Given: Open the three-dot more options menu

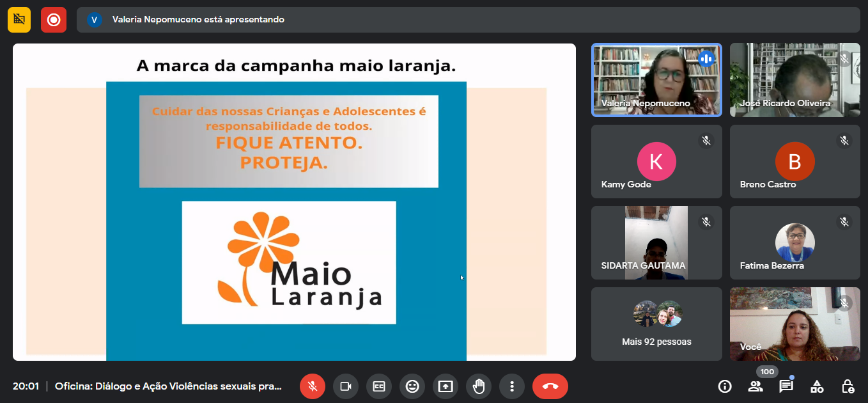Looking at the screenshot, I should 512,386.
